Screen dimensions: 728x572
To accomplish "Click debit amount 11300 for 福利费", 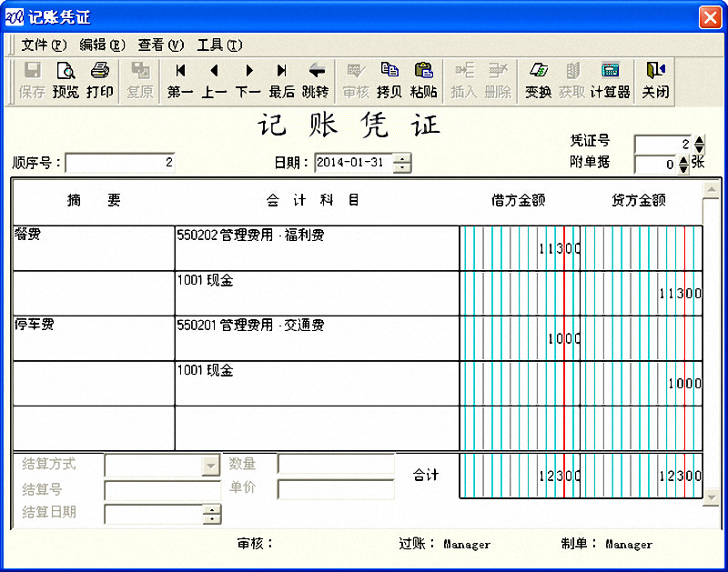I will click(x=520, y=248).
